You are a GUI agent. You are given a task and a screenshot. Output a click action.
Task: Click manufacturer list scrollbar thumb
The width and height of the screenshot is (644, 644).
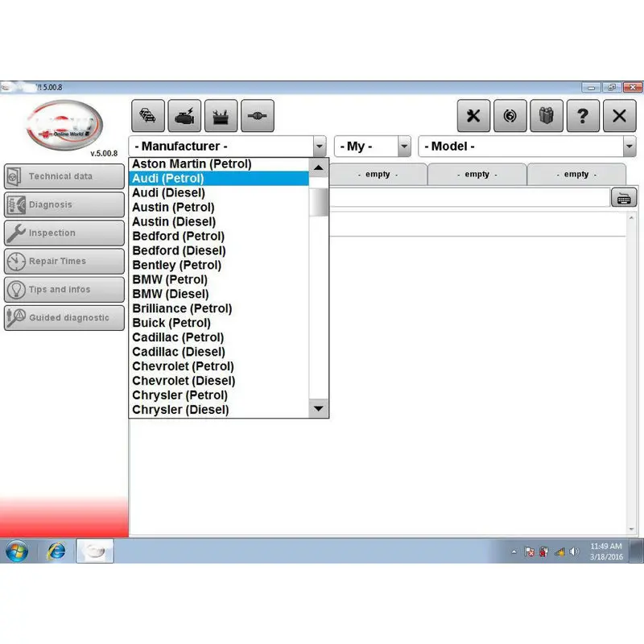[x=318, y=202]
